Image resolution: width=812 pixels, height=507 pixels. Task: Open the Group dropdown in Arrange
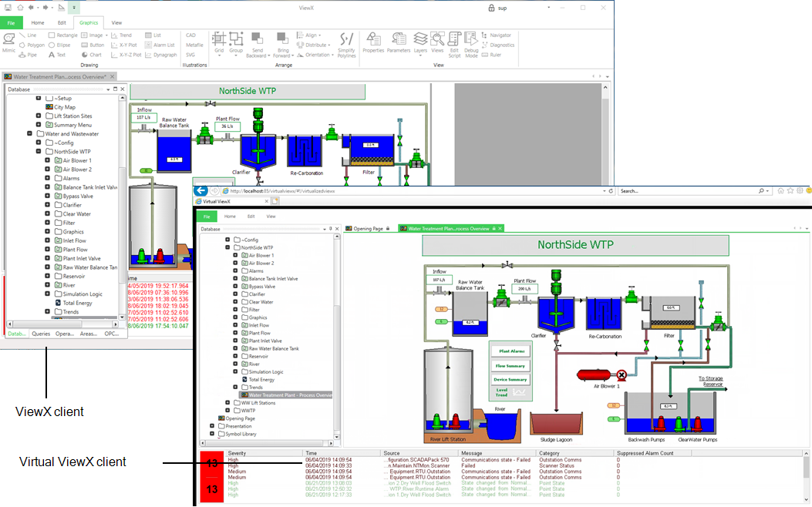click(x=234, y=42)
